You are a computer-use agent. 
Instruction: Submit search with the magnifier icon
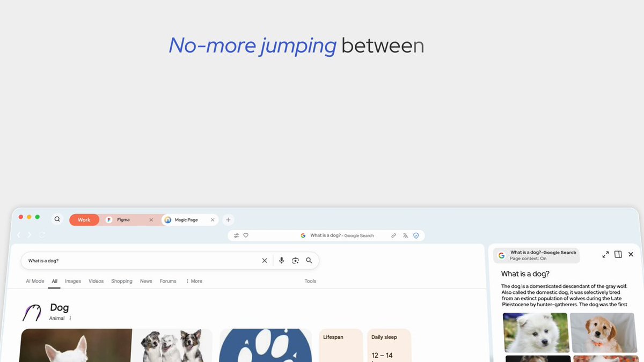pyautogui.click(x=309, y=261)
